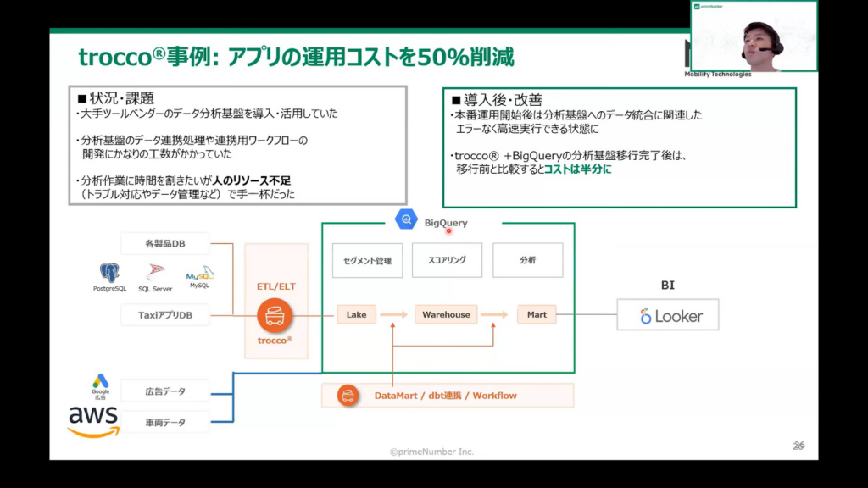Click the TaxiアプリDB source box
Screen dimensions: 868x488
165,315
